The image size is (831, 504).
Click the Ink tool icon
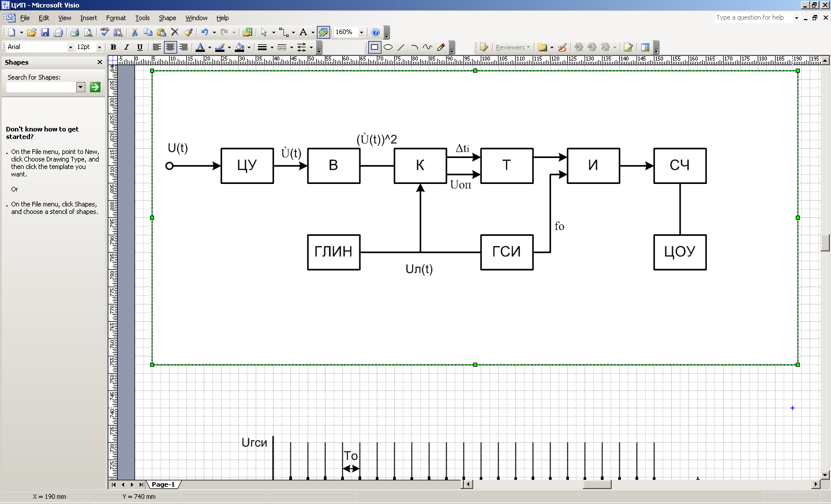(563, 47)
